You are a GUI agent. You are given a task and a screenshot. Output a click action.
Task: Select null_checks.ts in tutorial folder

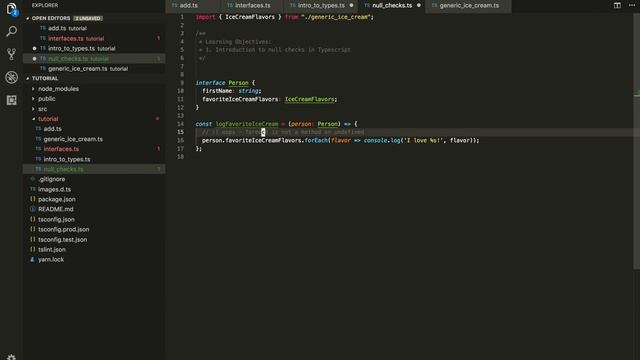(x=94, y=169)
